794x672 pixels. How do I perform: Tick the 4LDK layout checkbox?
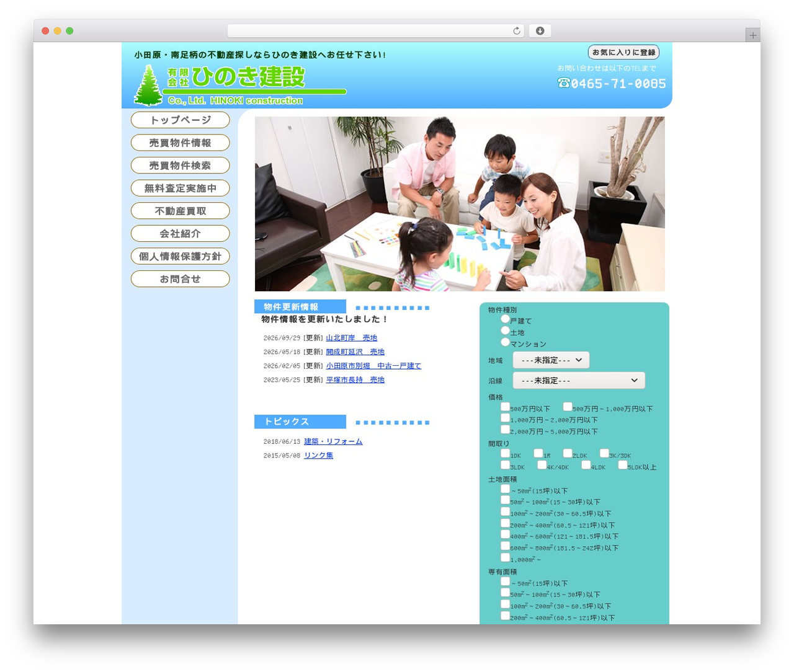pos(586,465)
